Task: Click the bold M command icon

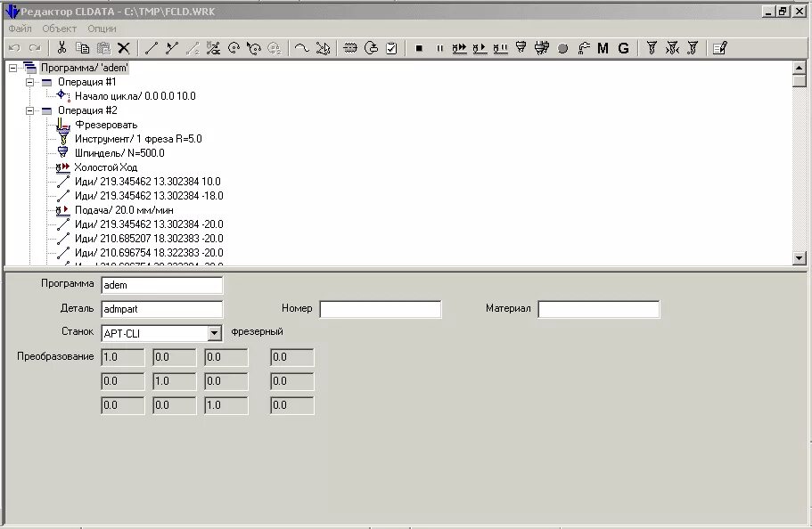Action: 603,48
